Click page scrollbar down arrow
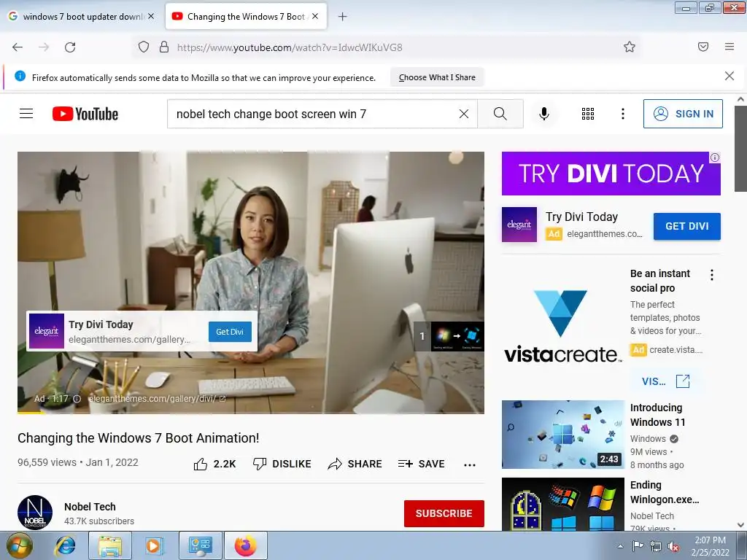The image size is (747, 560). point(740,525)
